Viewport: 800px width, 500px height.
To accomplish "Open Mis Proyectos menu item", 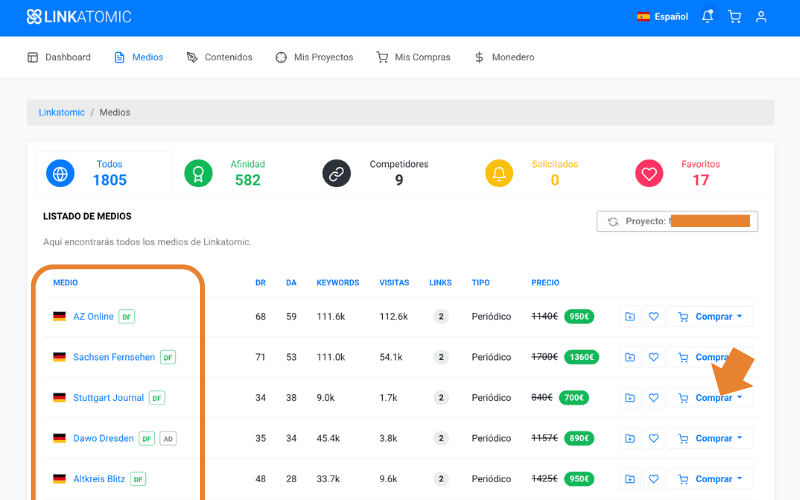I will [x=314, y=57].
